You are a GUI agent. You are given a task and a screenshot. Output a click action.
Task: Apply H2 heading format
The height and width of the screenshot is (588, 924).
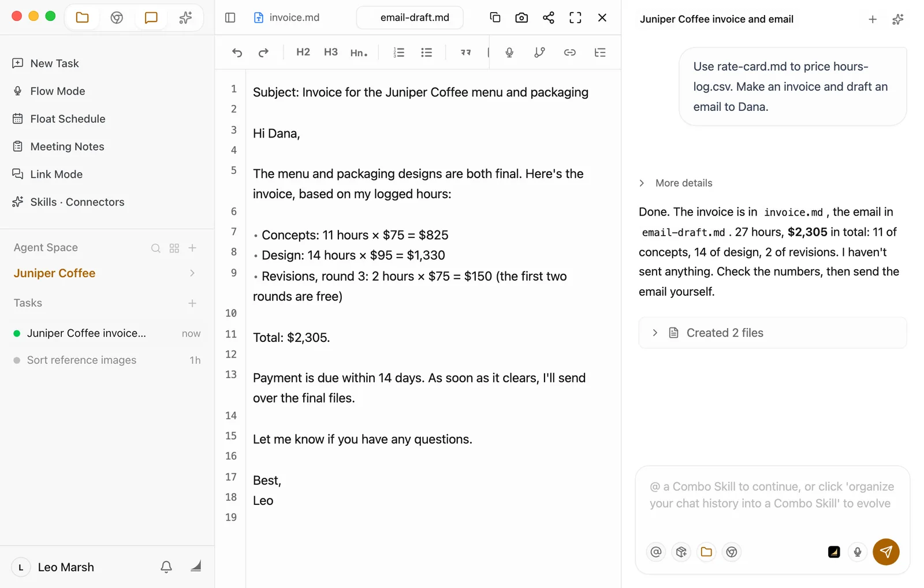click(303, 52)
